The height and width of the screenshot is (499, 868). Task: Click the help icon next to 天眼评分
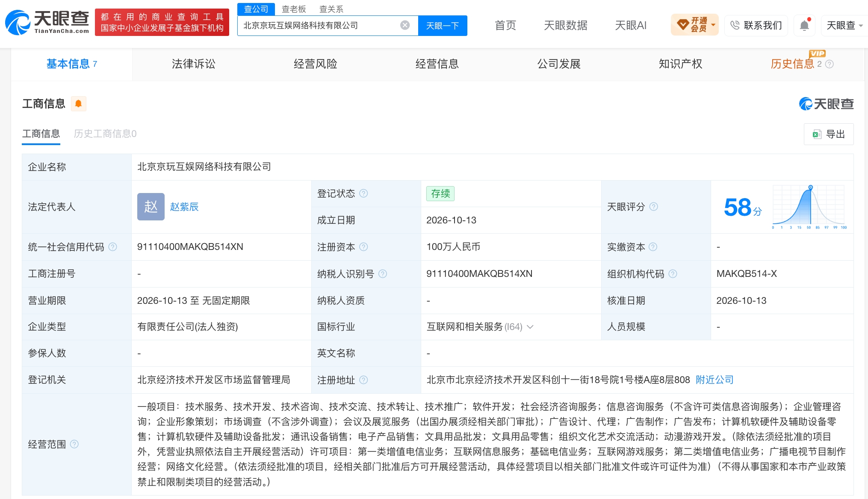(x=653, y=207)
